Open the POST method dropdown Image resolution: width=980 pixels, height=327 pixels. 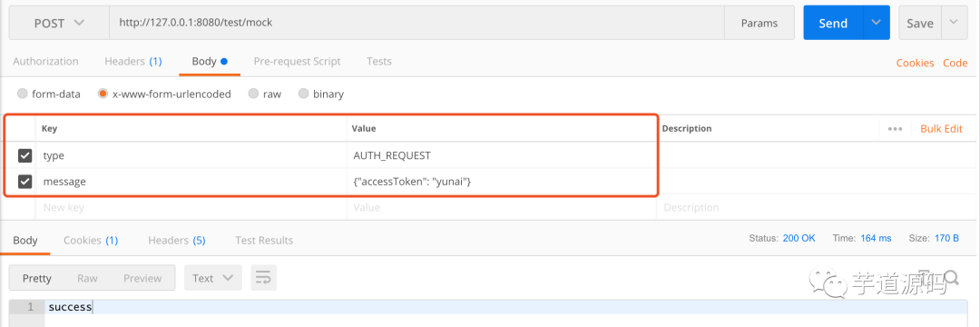pos(59,23)
